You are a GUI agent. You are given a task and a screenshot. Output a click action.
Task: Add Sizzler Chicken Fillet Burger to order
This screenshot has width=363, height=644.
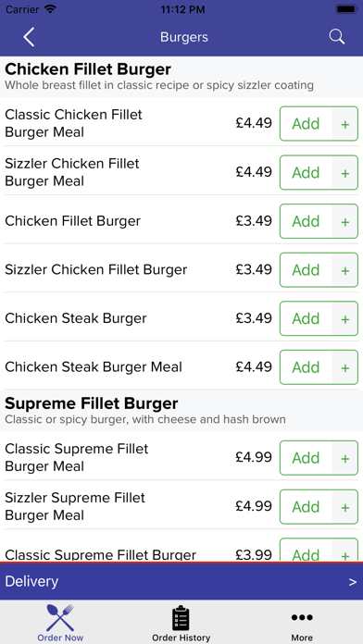[306, 270]
